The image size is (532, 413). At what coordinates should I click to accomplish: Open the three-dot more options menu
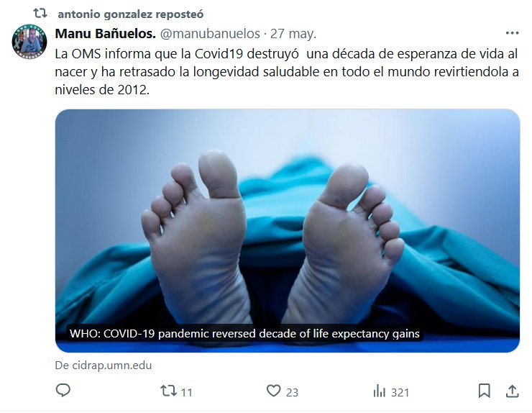(x=512, y=33)
